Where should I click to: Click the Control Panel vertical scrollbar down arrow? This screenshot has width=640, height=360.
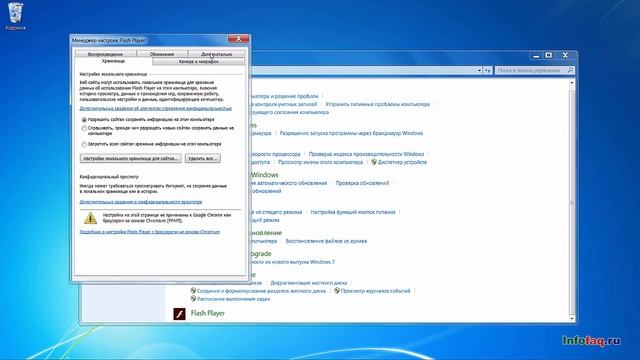tap(572, 318)
